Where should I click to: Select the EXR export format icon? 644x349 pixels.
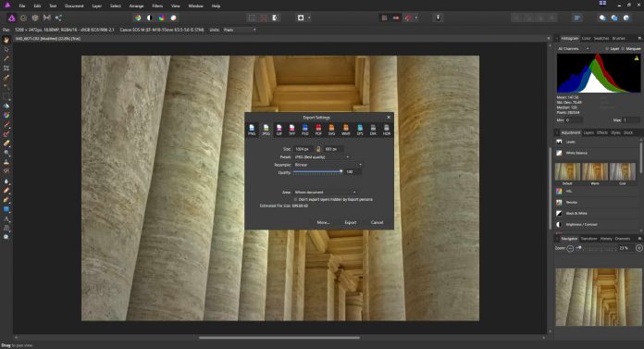(x=373, y=130)
